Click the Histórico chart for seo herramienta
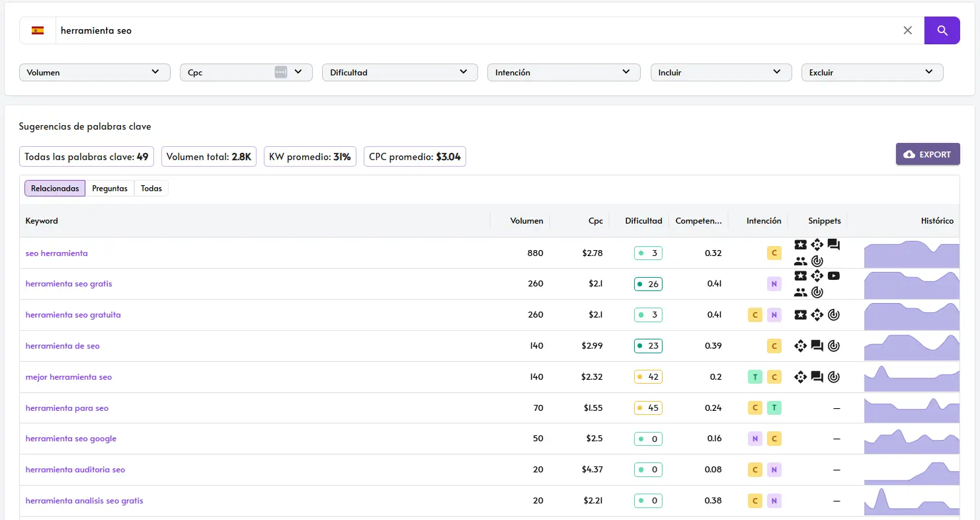Viewport: 980px width, 520px height. point(911,254)
